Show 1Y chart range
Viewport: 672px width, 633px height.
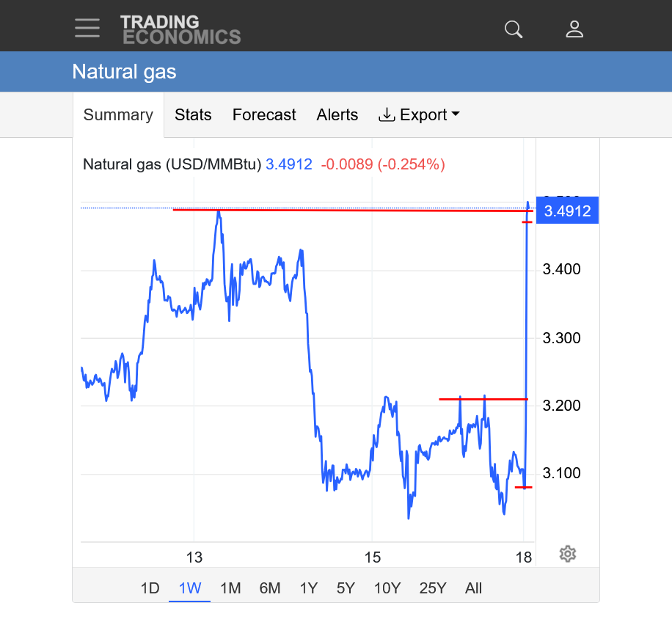pos(309,588)
